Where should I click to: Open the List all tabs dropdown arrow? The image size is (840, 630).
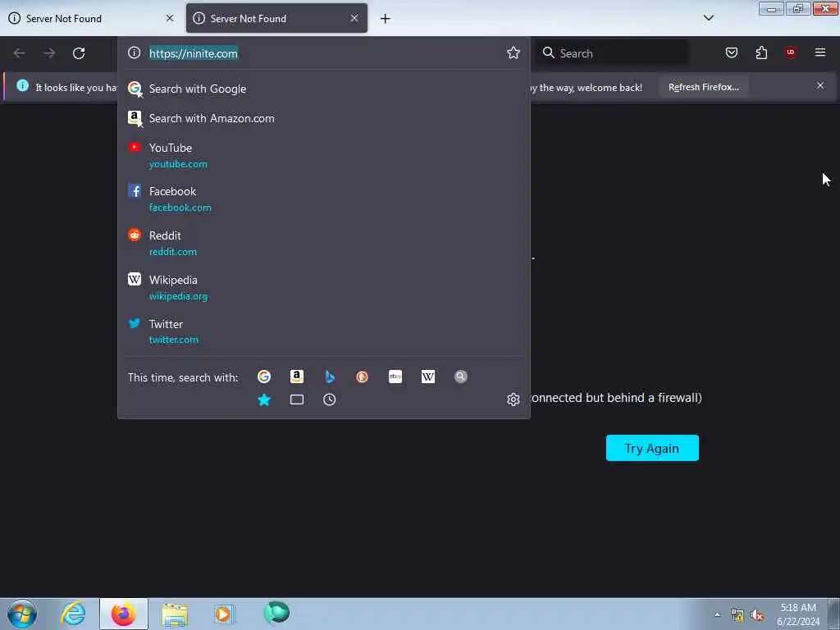pyautogui.click(x=708, y=18)
